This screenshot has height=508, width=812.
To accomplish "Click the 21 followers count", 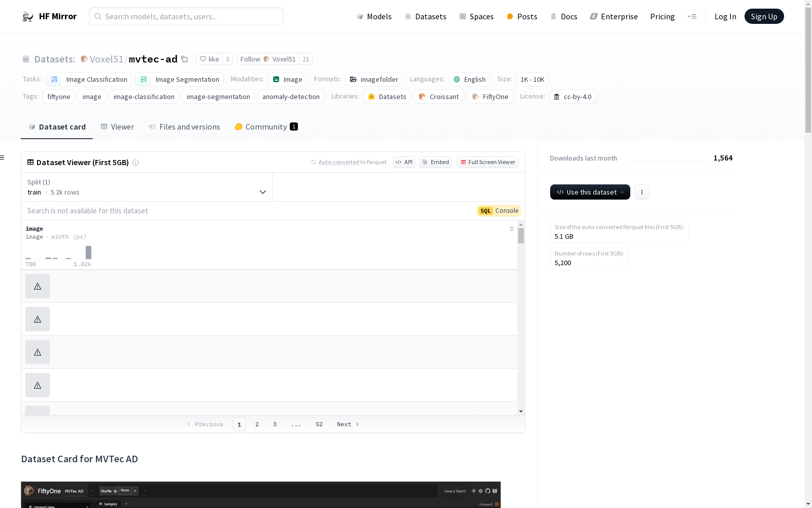I will pos(306,59).
